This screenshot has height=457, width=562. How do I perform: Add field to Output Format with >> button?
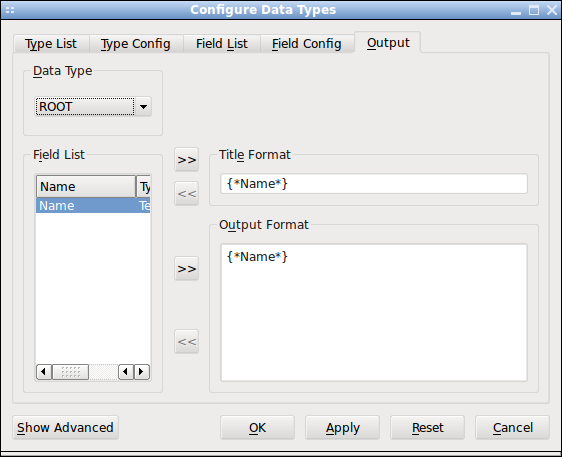pyautogui.click(x=187, y=268)
